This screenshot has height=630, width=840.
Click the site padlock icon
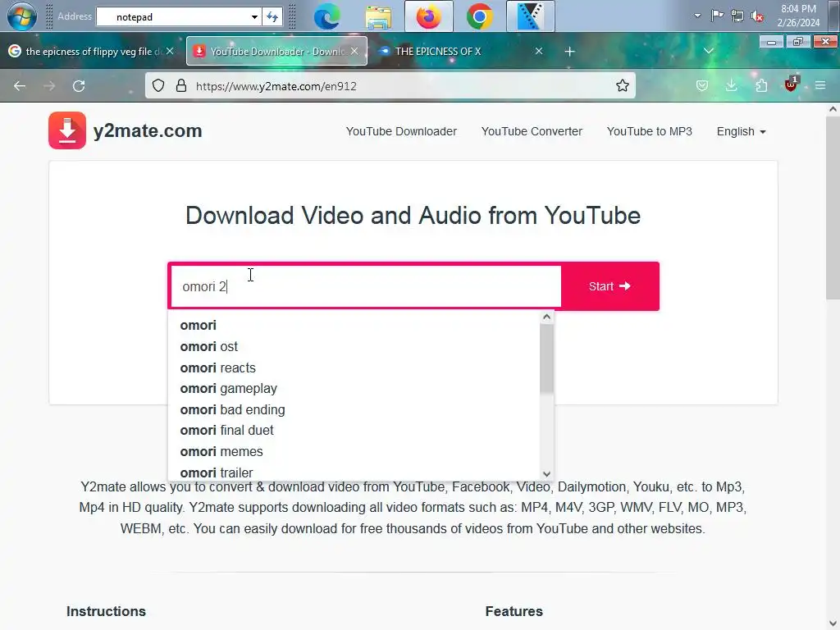click(x=181, y=85)
